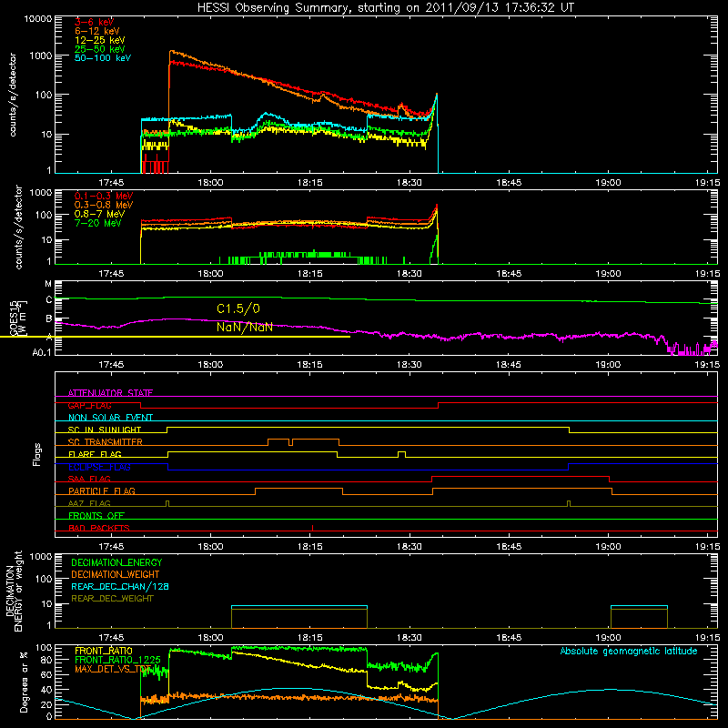Click the DECIMATION_WEIGHT legend label
This screenshot has width=728, height=728.
116,574
